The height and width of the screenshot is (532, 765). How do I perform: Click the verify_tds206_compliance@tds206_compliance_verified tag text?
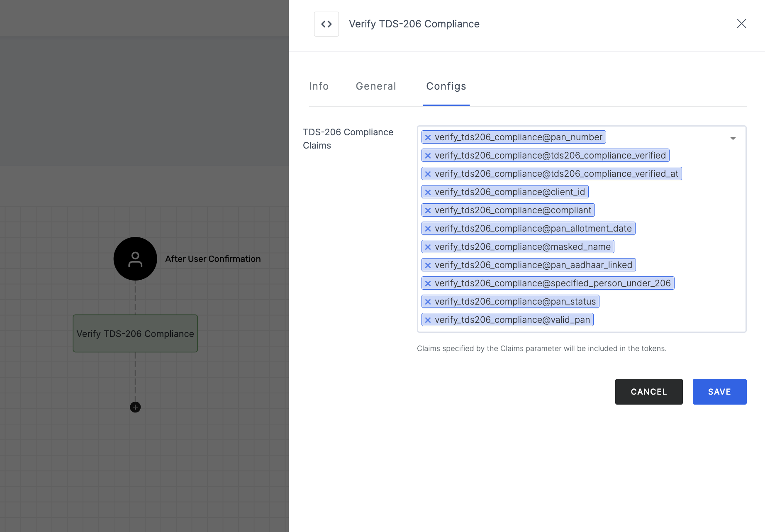click(x=550, y=156)
